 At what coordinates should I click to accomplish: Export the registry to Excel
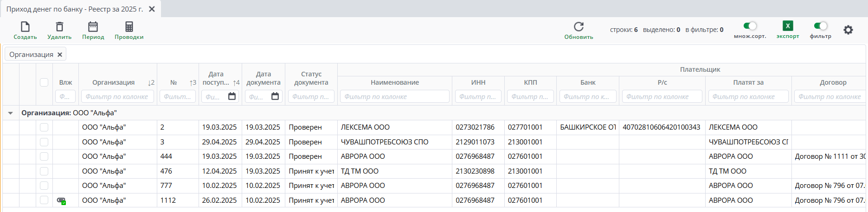788,26
